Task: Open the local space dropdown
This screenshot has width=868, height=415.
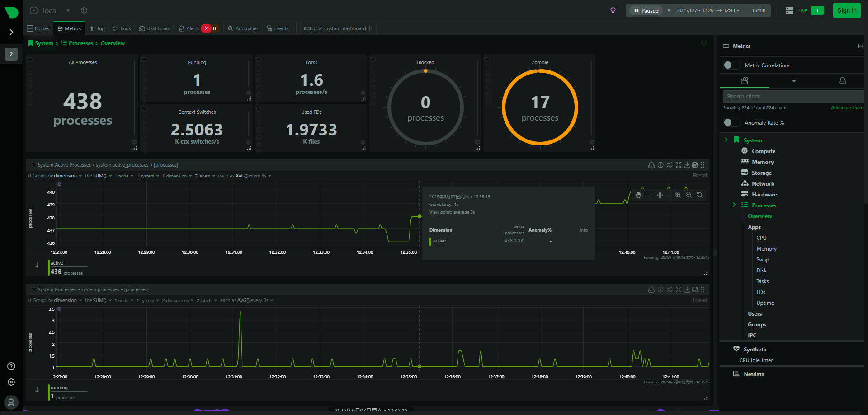Action: [x=68, y=10]
